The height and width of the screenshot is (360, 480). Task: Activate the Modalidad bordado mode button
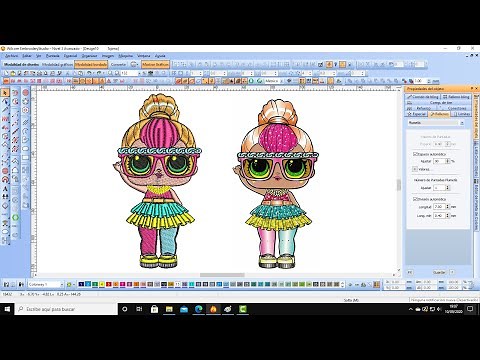tap(91, 64)
